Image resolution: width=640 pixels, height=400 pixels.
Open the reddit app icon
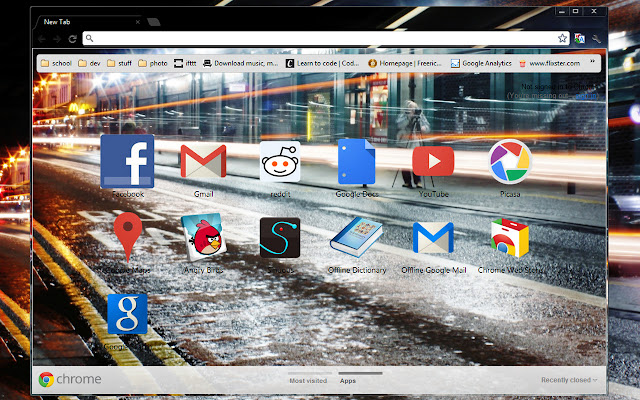[280, 162]
